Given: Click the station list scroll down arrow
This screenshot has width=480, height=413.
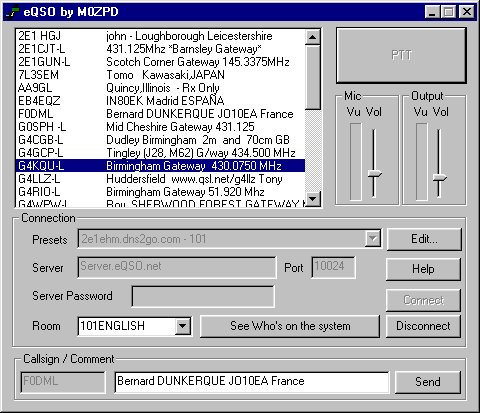Looking at the screenshot, I should coord(313,199).
